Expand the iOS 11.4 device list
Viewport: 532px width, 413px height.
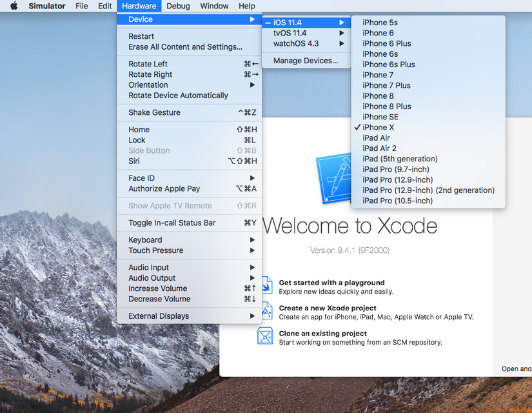(x=306, y=23)
